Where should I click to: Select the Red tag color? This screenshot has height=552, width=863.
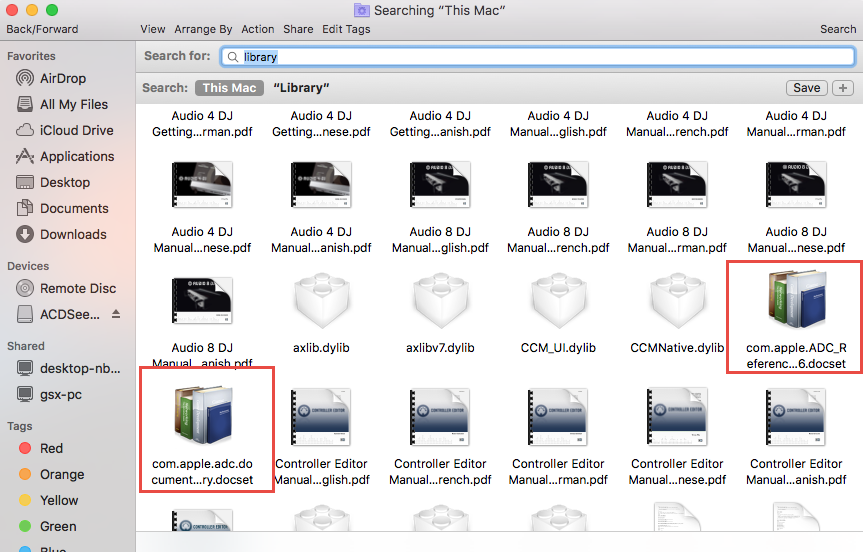tap(50, 448)
